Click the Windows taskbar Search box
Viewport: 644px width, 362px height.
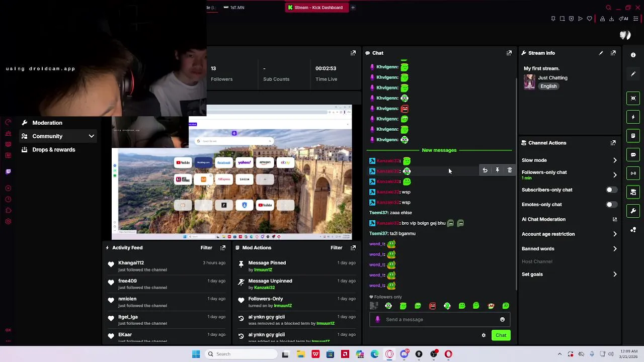[241, 354]
